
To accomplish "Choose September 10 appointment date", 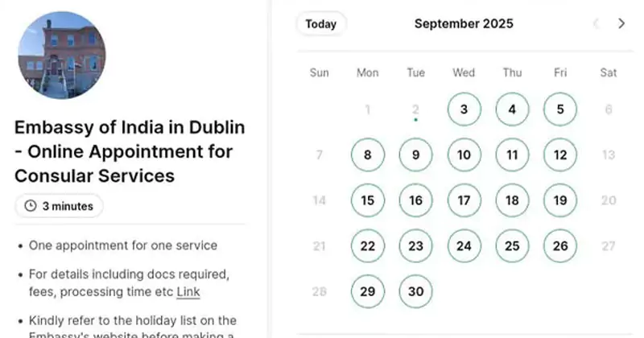I will pos(464,155).
